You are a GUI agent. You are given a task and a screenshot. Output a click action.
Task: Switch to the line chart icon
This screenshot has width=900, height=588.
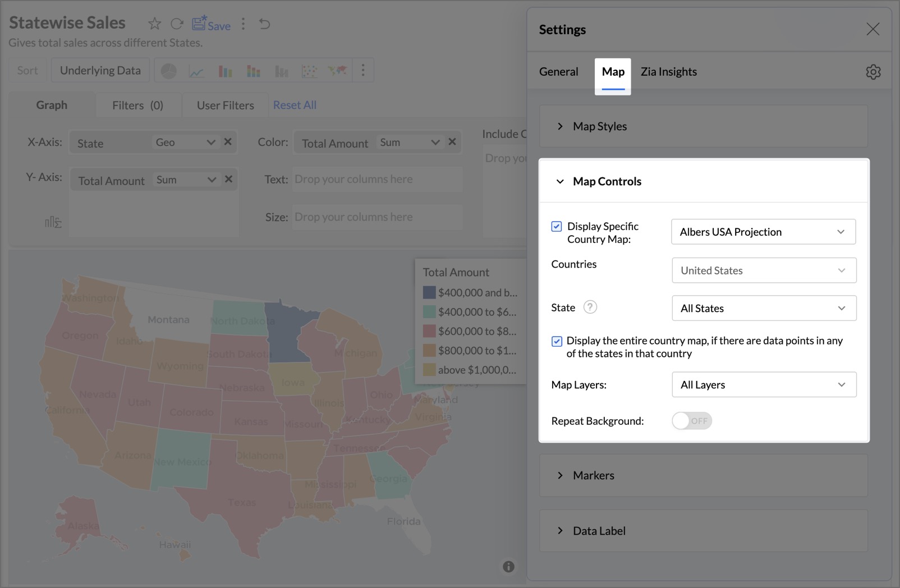tap(196, 71)
